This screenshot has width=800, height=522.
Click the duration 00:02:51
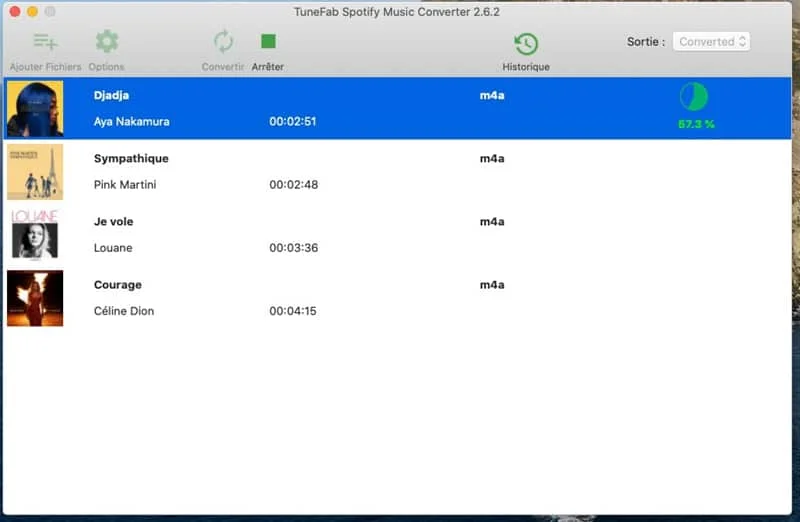(x=293, y=121)
